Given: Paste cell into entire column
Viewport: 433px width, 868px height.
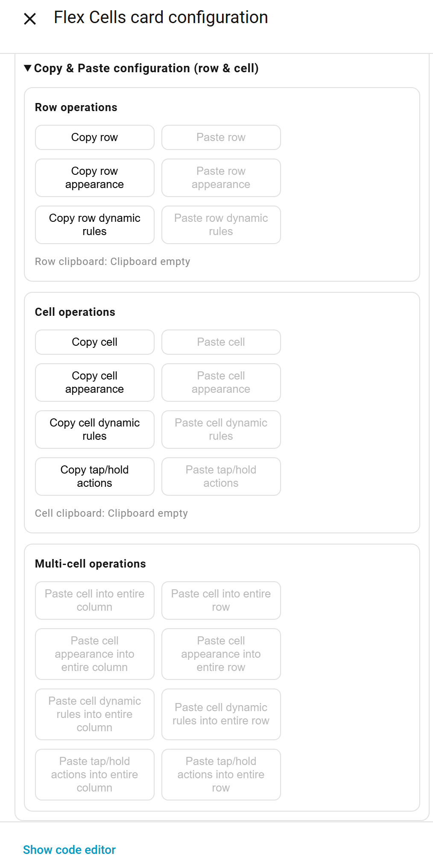Looking at the screenshot, I should click(x=94, y=600).
